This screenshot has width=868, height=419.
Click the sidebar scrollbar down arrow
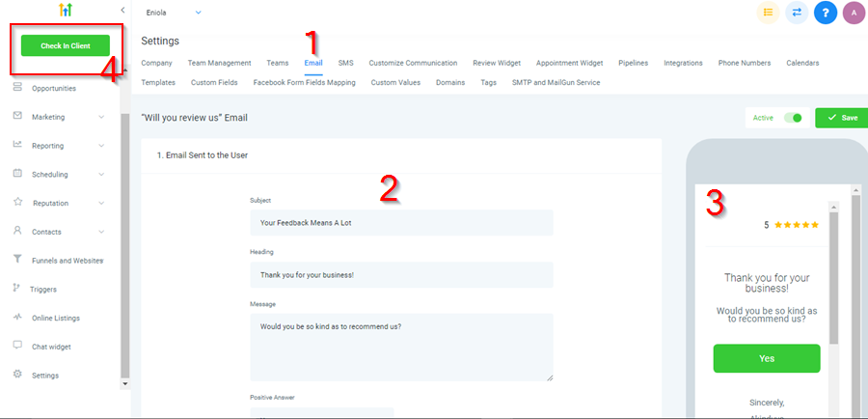[125, 383]
